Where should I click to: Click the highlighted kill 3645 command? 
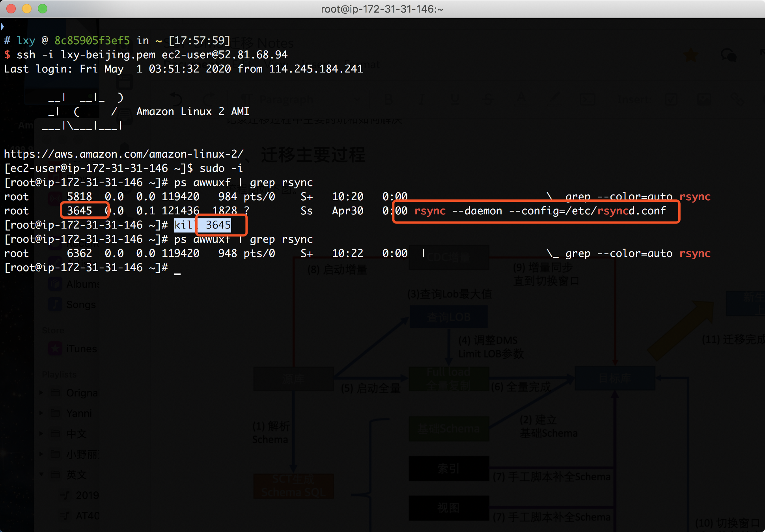click(x=203, y=225)
